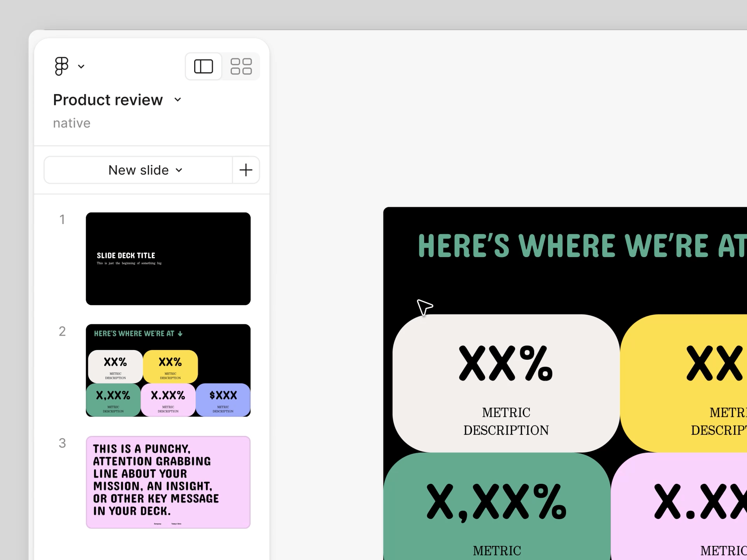Click slide number 3 label
This screenshot has width=747, height=560.
coord(62,443)
